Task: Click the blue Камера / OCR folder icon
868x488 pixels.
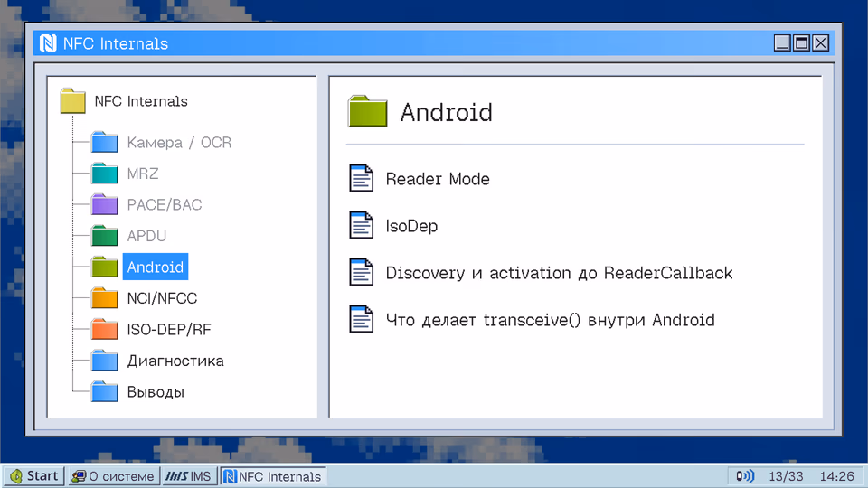Action: click(105, 142)
